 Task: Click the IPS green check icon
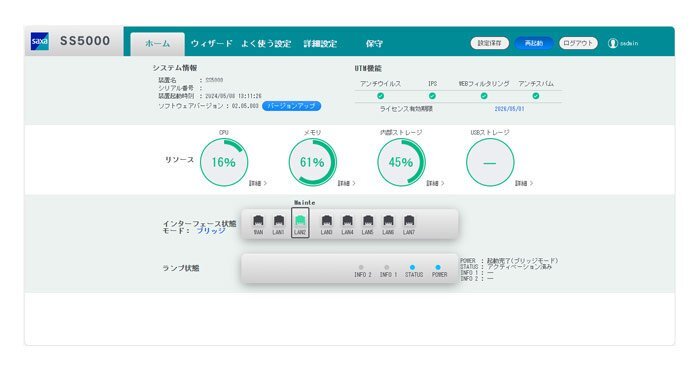(432, 96)
